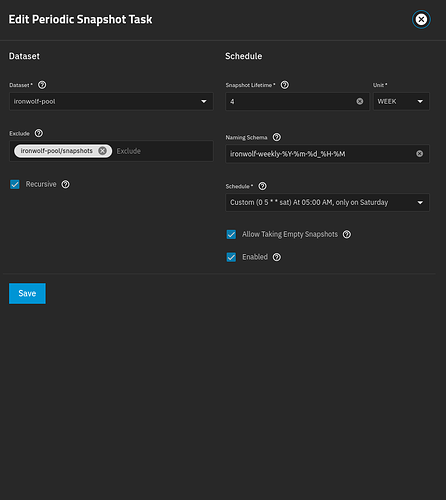Clear the Snapshot Lifetime value

(360, 101)
